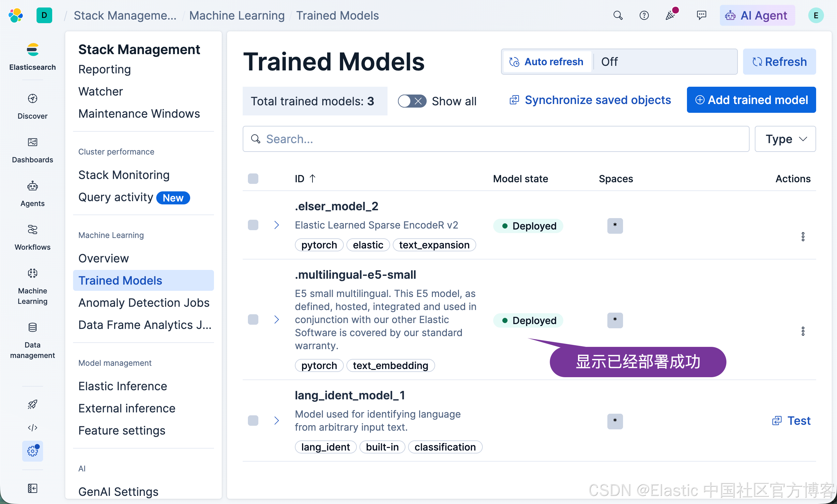The width and height of the screenshot is (837, 504).
Task: Open the global search magnifier icon
Action: [618, 15]
